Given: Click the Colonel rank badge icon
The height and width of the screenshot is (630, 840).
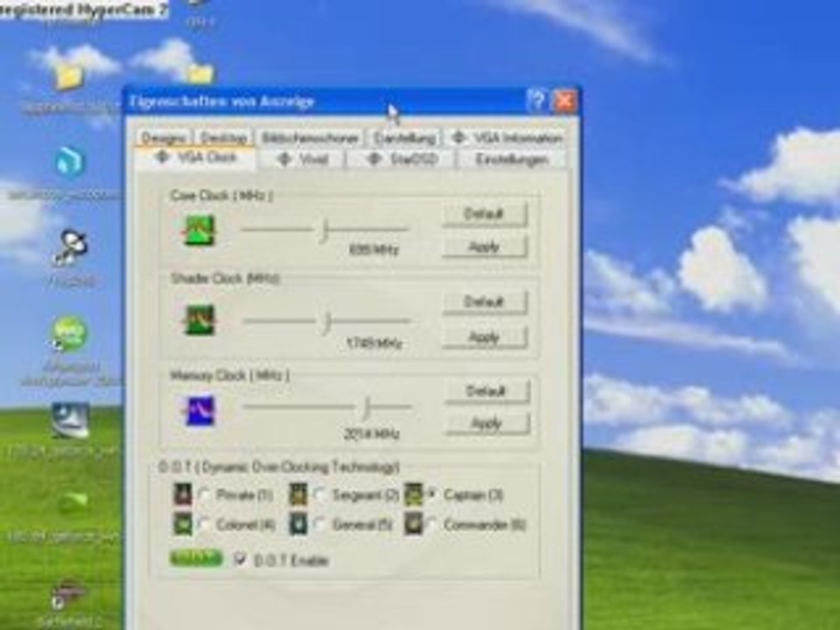Looking at the screenshot, I should point(183,524).
